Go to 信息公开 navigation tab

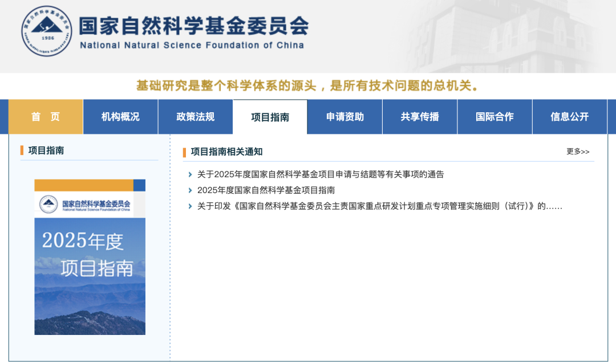[570, 117]
